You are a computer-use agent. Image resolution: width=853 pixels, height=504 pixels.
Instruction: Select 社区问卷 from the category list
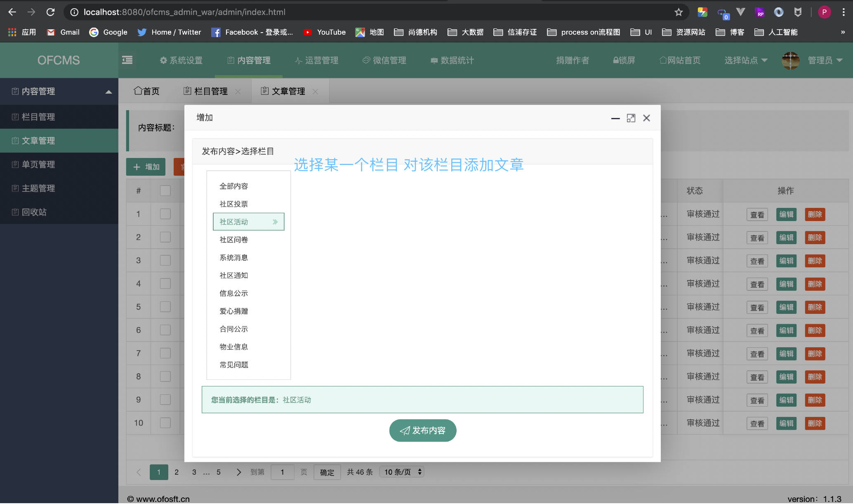pos(233,239)
